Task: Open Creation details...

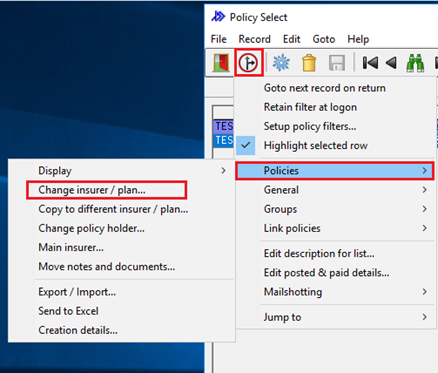Action: coord(122,330)
